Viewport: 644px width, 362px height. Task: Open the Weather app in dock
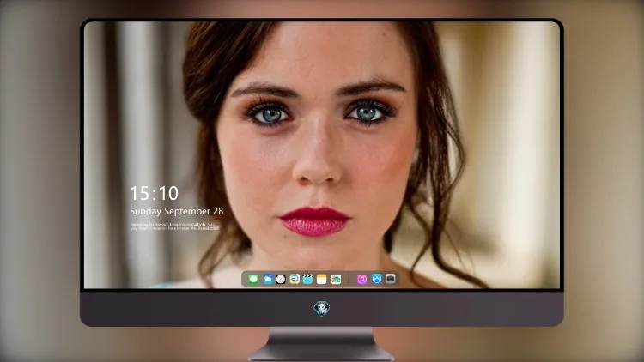[268, 279]
